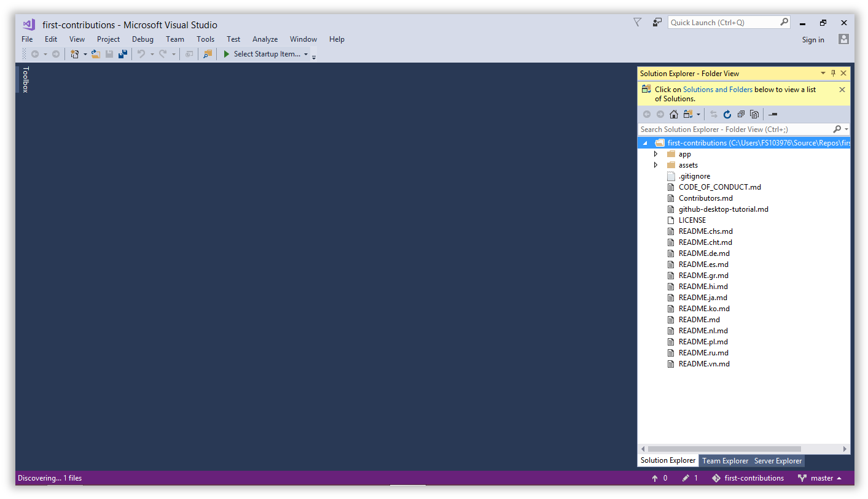Open the Debug menu
The width and height of the screenshot is (868, 499).
tap(143, 39)
